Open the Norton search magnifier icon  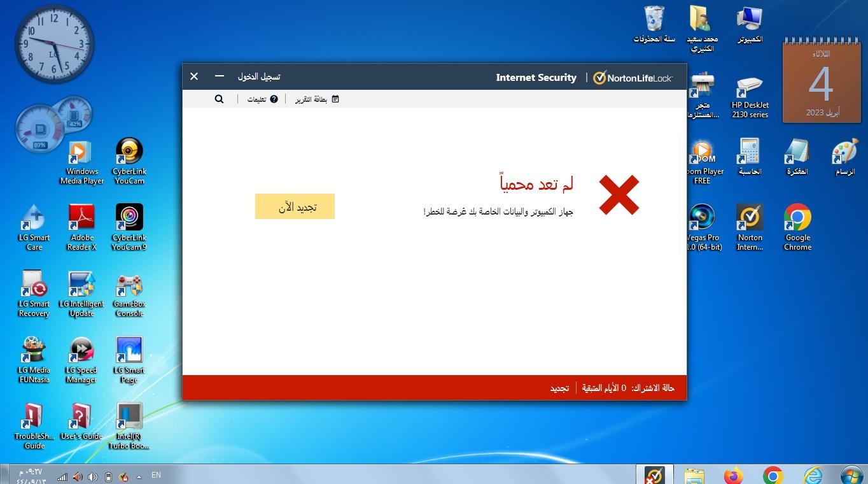click(219, 99)
